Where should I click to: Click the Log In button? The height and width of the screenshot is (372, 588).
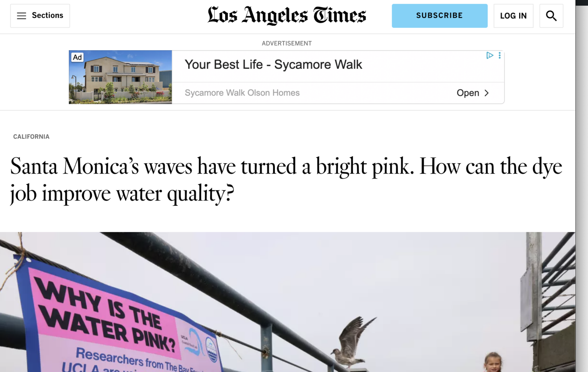point(513,16)
